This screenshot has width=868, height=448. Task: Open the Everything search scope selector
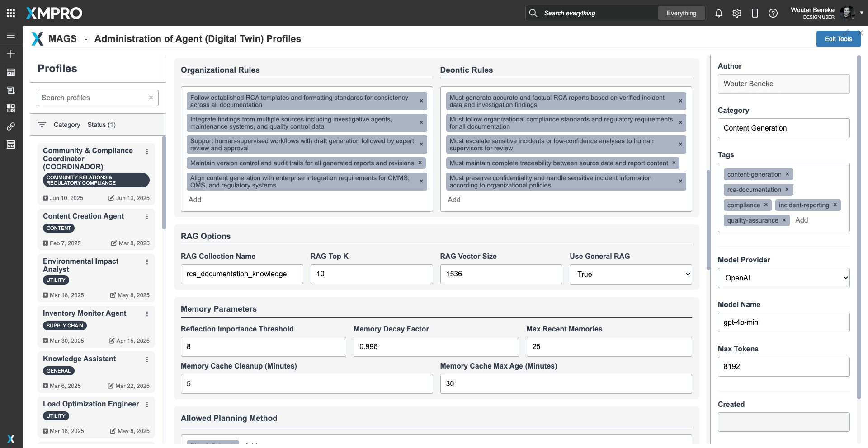point(681,13)
